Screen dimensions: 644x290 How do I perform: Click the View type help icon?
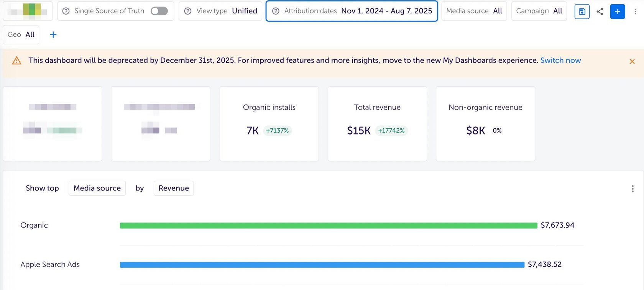point(188,11)
